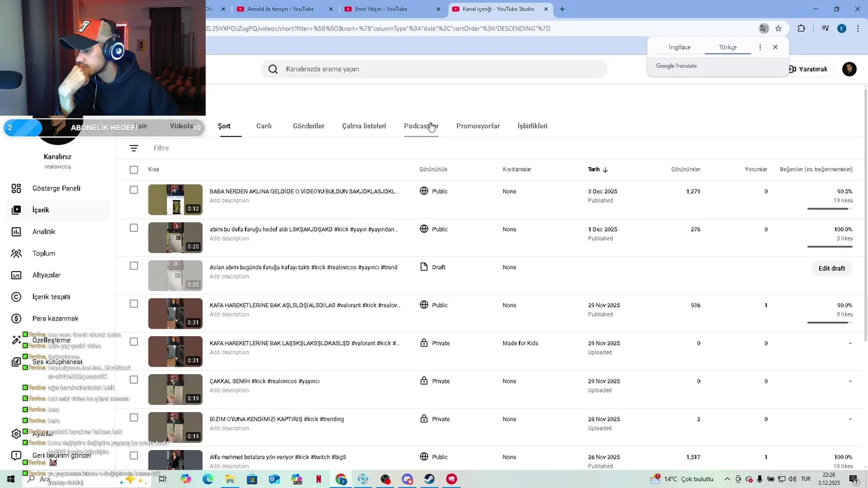Select the ÇAKKAL SEMİH video checkbox
Viewport: 868px width, 488px height.
tap(134, 380)
